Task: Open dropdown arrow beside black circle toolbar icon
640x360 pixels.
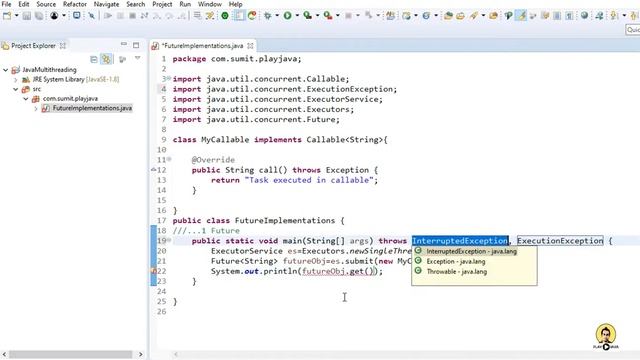Action: tap(64, 16)
